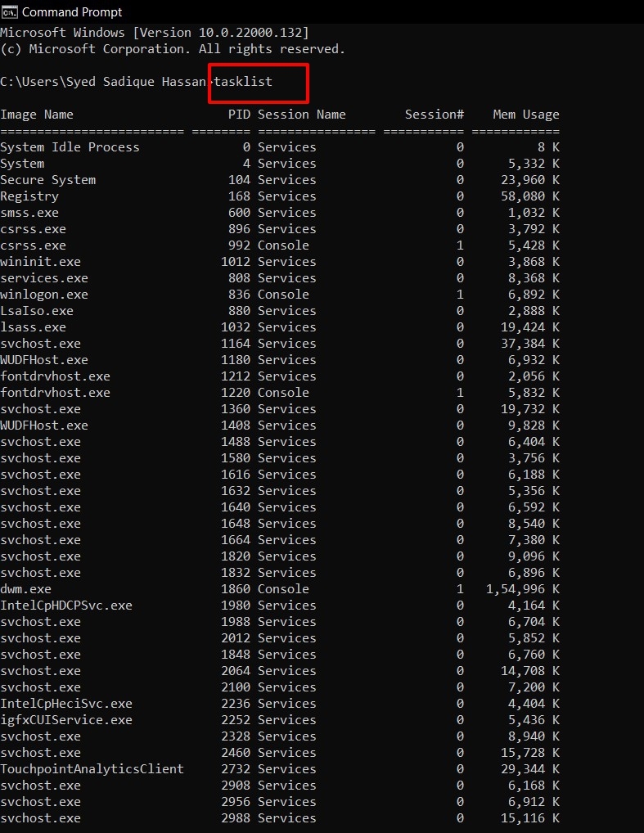644x833 pixels.
Task: Select the IntelCpHDCPSvc.exe process name
Action: point(66,606)
